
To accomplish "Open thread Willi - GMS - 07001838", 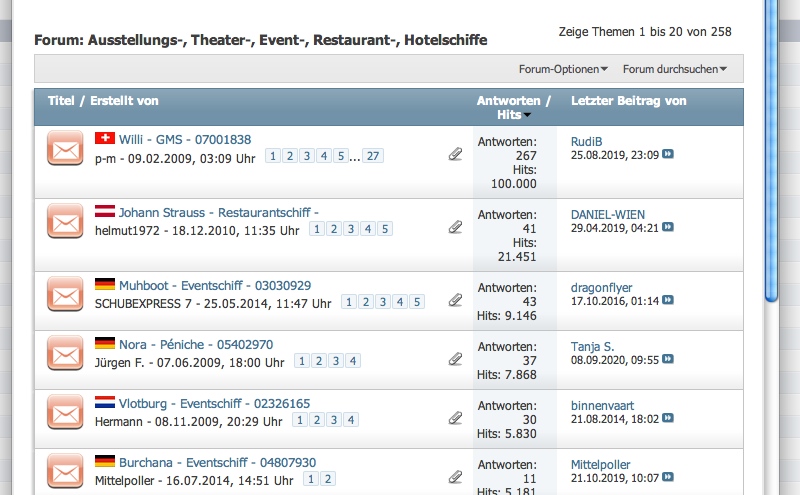I will pyautogui.click(x=185, y=139).
